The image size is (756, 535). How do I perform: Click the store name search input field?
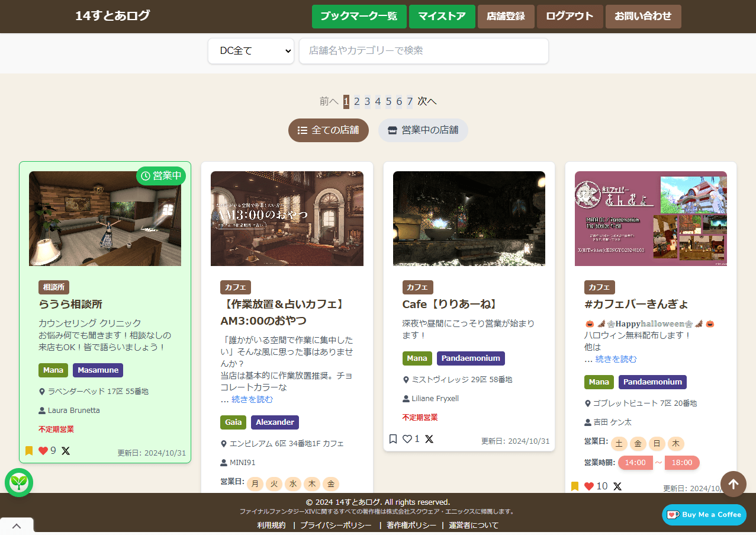(423, 51)
